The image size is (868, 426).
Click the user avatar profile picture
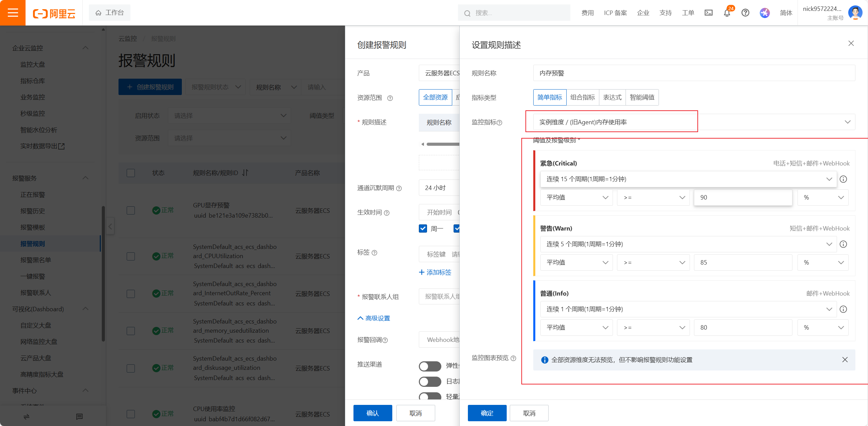[855, 13]
